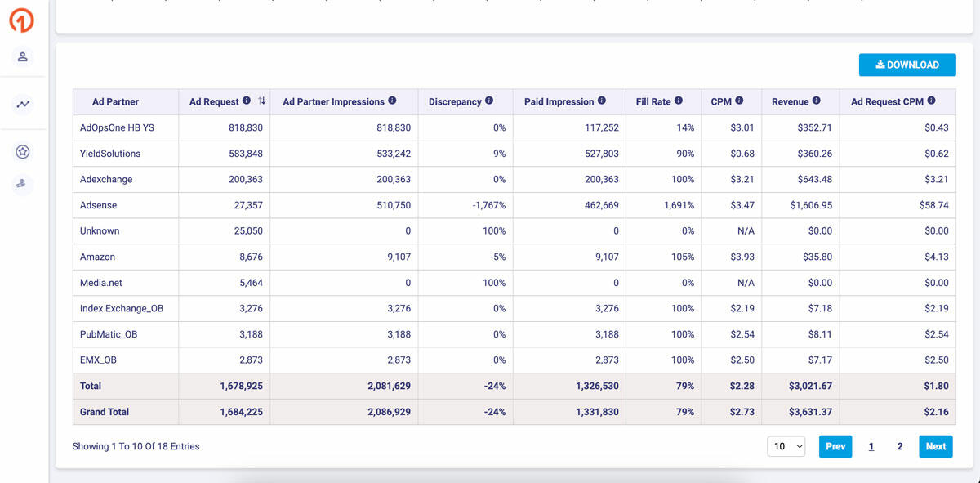Click info icon beside Ad Partner Impressions
980x483 pixels.
click(x=392, y=101)
